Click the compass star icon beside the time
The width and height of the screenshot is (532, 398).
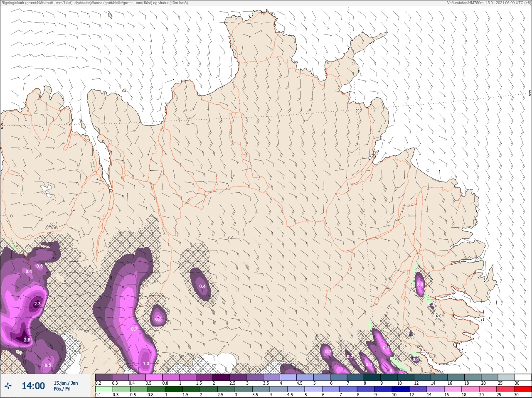point(8,386)
